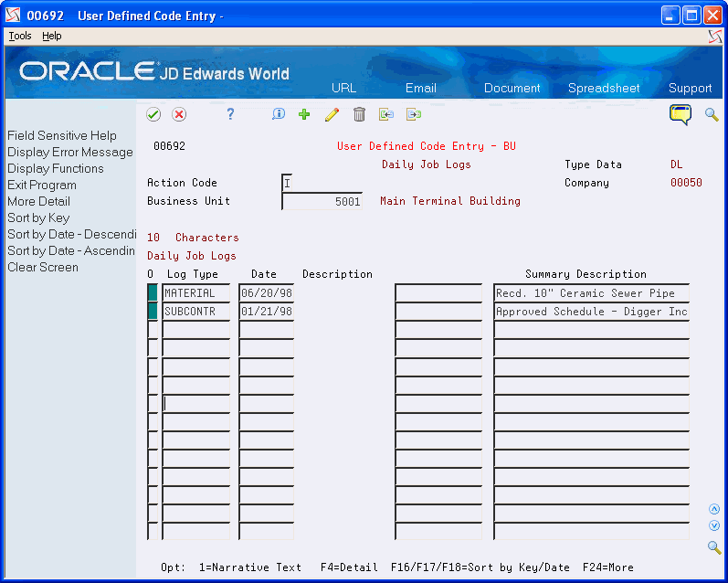
Task: Click the bottom-right magnifier zoom icon
Action: tap(714, 547)
